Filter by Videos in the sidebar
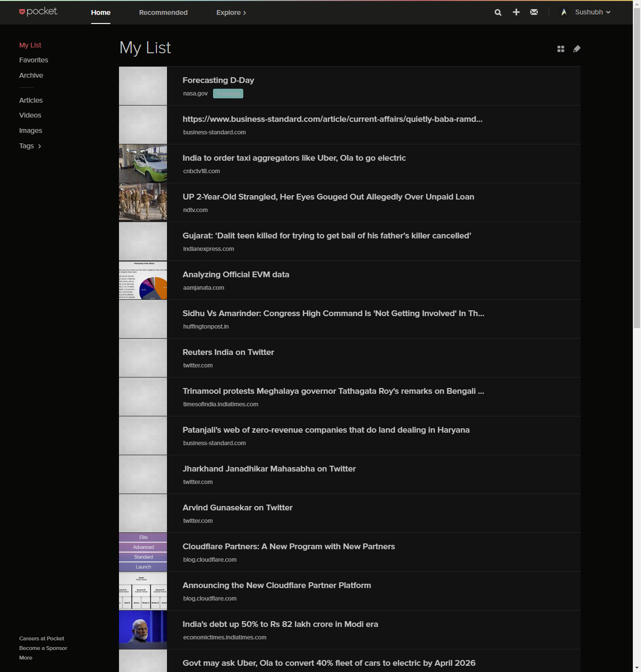641x672 pixels. (x=30, y=115)
